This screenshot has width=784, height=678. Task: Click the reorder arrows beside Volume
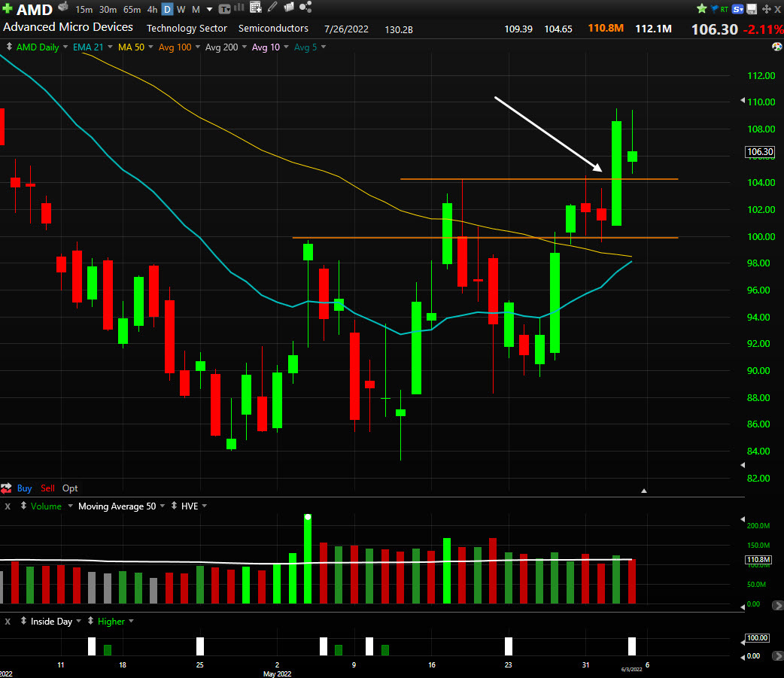tap(23, 506)
